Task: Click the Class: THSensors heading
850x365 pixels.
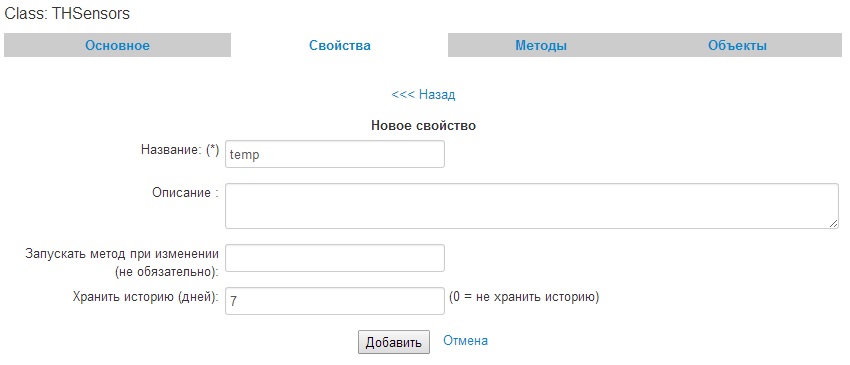Action: click(67, 14)
